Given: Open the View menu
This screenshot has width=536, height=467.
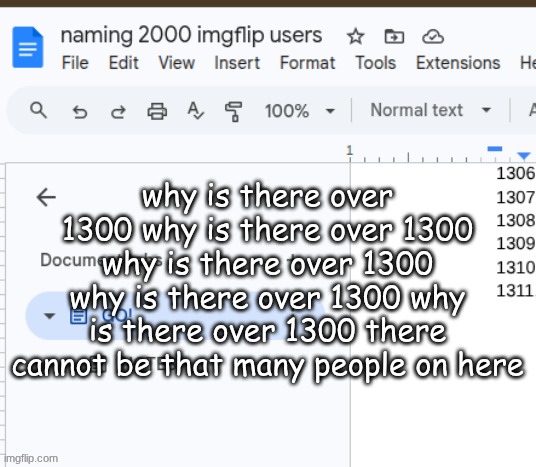Looking at the screenshot, I should (177, 63).
